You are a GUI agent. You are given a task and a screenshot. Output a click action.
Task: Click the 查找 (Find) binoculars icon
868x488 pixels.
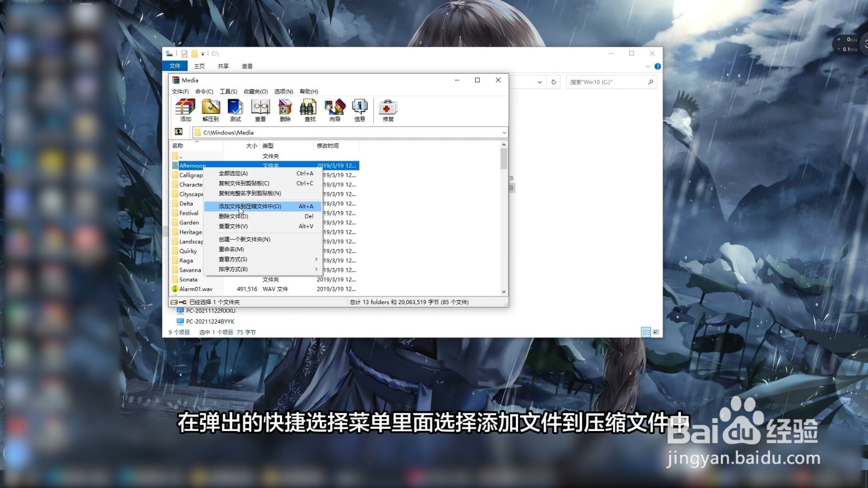click(310, 111)
